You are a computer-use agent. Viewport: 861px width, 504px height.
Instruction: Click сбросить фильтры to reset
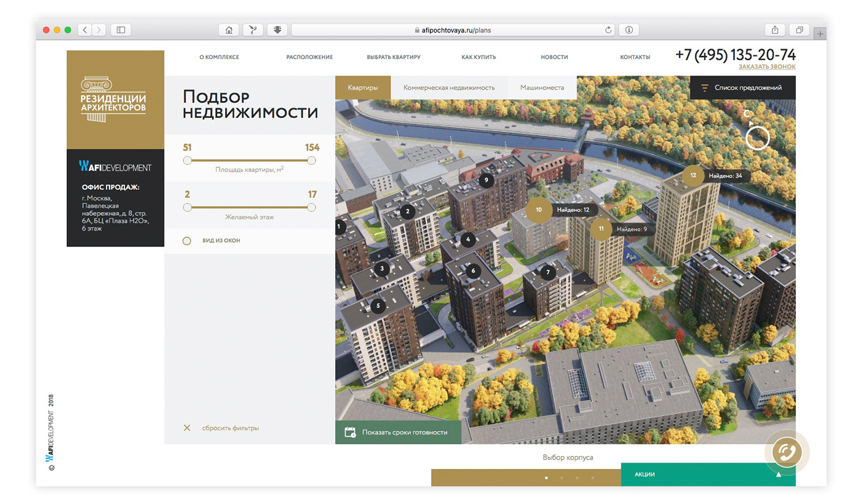coord(221,428)
